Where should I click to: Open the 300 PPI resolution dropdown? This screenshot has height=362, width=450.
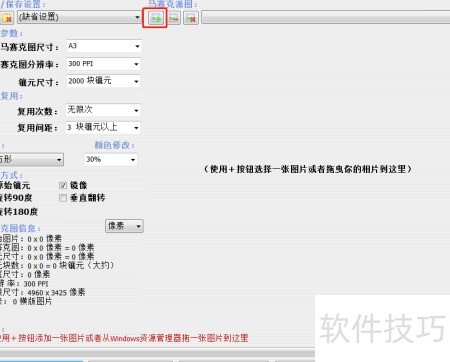click(103, 64)
